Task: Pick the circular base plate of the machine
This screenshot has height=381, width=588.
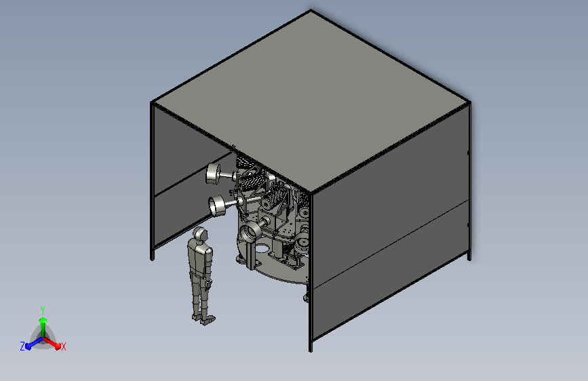Action: coord(278,269)
